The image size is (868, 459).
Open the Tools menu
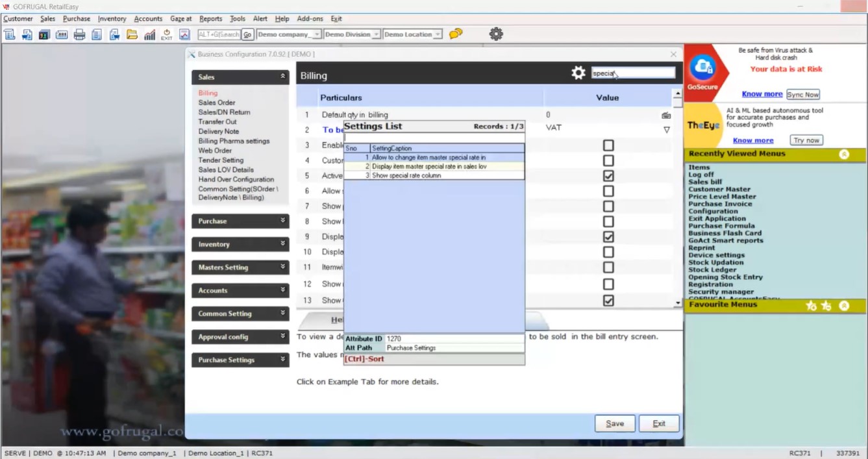[x=238, y=19]
